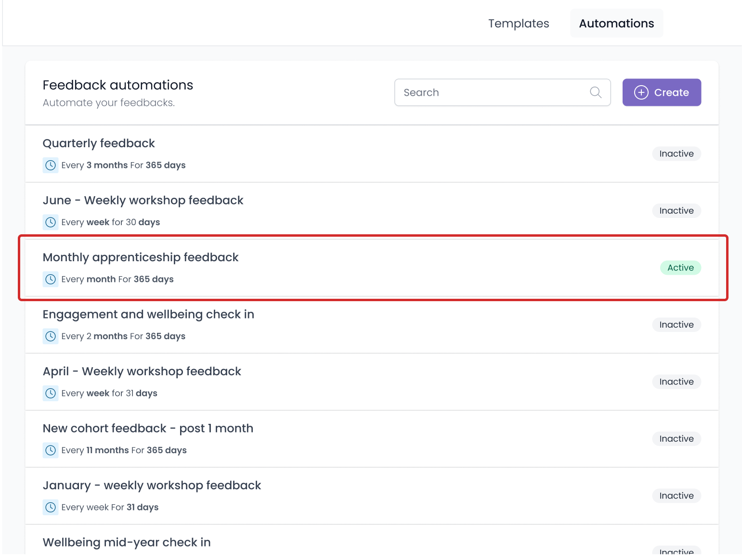Image resolution: width=742 pixels, height=560 pixels.
Task: Click 'Automate your feedbacks.' subtitle
Action: (109, 102)
